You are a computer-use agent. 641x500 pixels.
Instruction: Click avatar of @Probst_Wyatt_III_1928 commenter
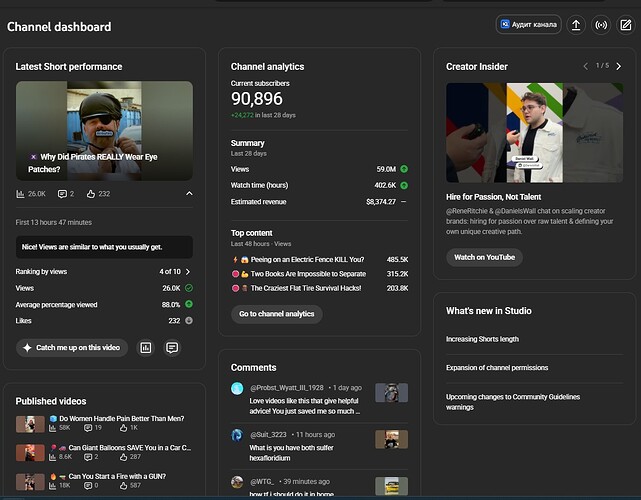coord(237,388)
